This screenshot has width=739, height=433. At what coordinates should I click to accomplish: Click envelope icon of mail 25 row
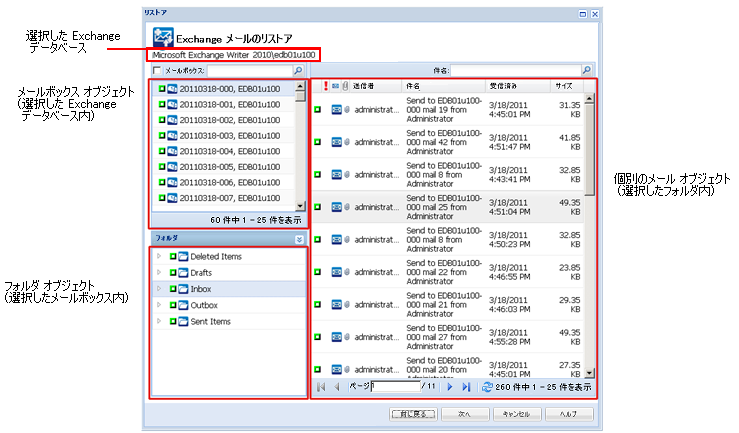[337, 207]
